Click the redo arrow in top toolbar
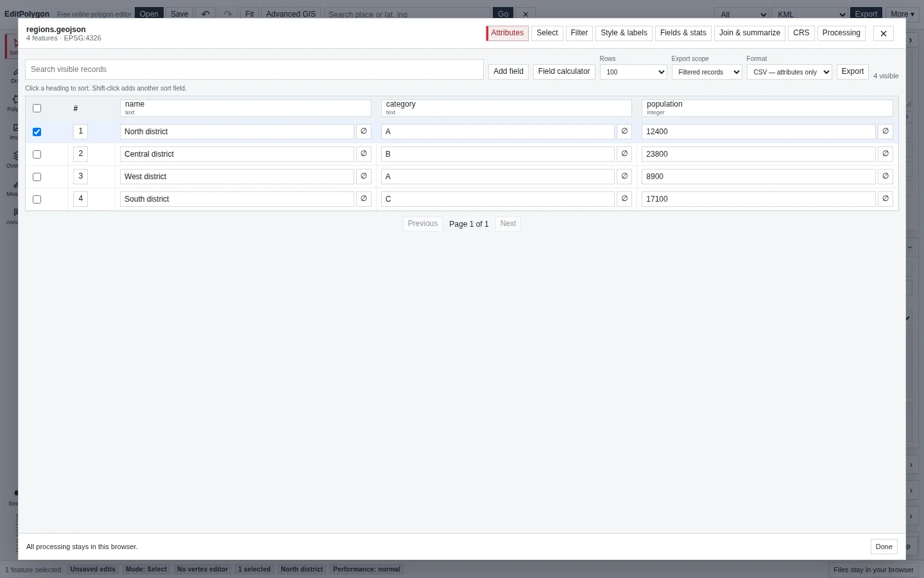Screen dimensions: 924x578 (x=228, y=13)
